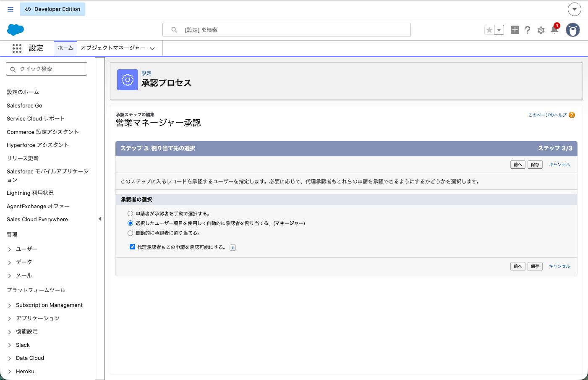
Task: Expand the アプリケーション section
Action: (x=10, y=319)
